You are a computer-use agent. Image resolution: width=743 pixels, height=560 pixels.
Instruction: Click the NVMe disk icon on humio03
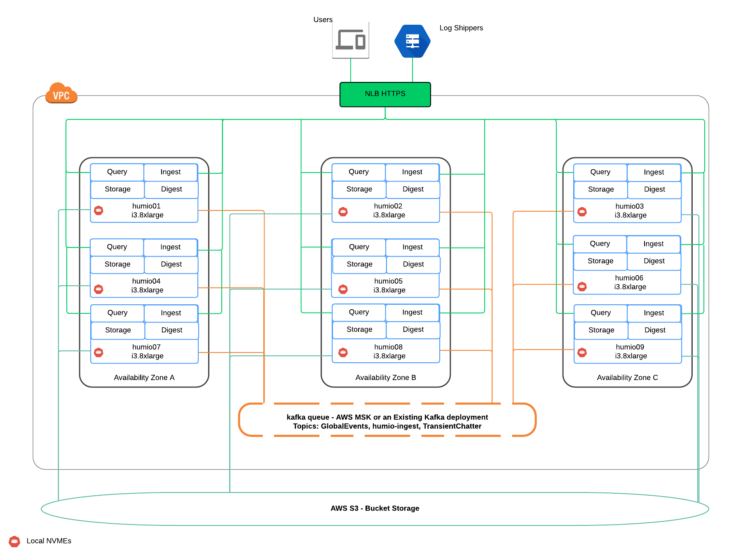coord(582,212)
